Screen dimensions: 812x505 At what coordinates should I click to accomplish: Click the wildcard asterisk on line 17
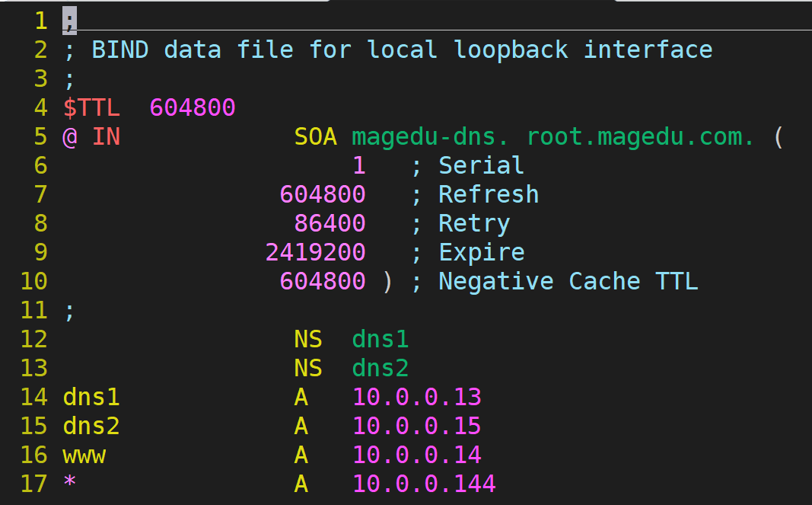tap(69, 481)
